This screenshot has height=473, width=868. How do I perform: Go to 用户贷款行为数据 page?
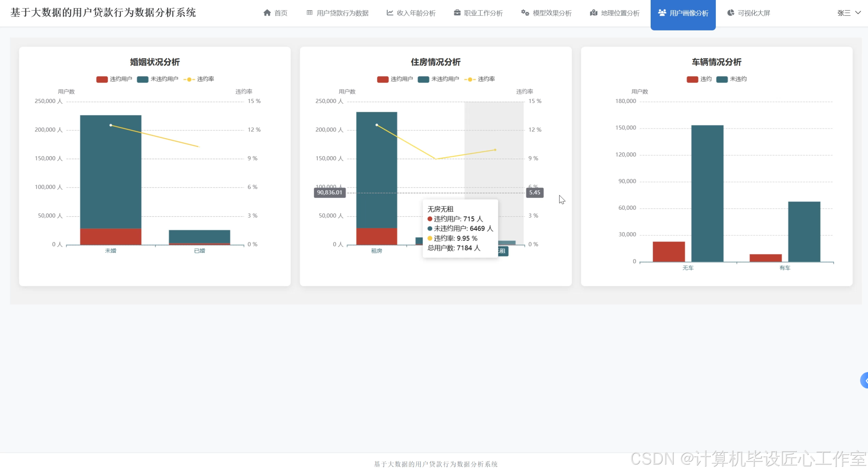[337, 13]
